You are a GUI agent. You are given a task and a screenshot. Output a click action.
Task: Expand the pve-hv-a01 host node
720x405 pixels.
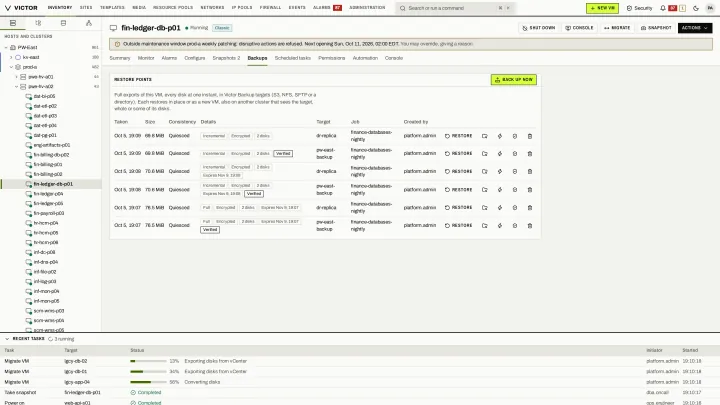(17, 77)
